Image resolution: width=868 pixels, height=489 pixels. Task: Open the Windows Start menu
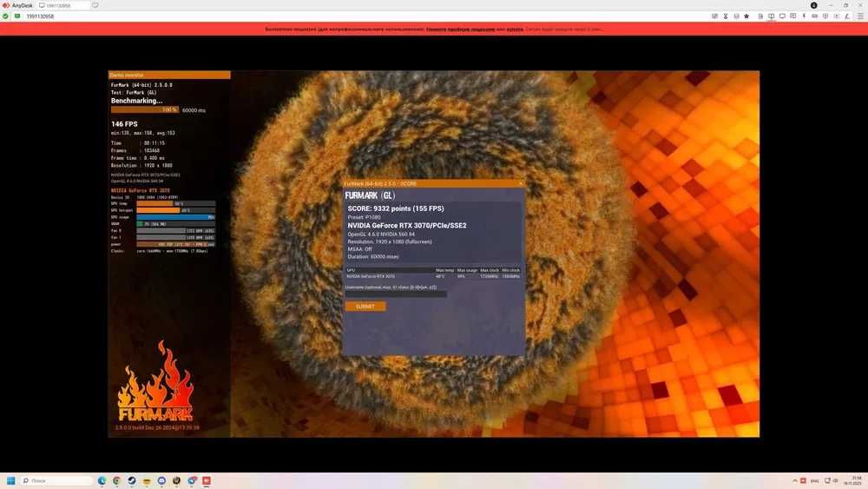pos(10,480)
